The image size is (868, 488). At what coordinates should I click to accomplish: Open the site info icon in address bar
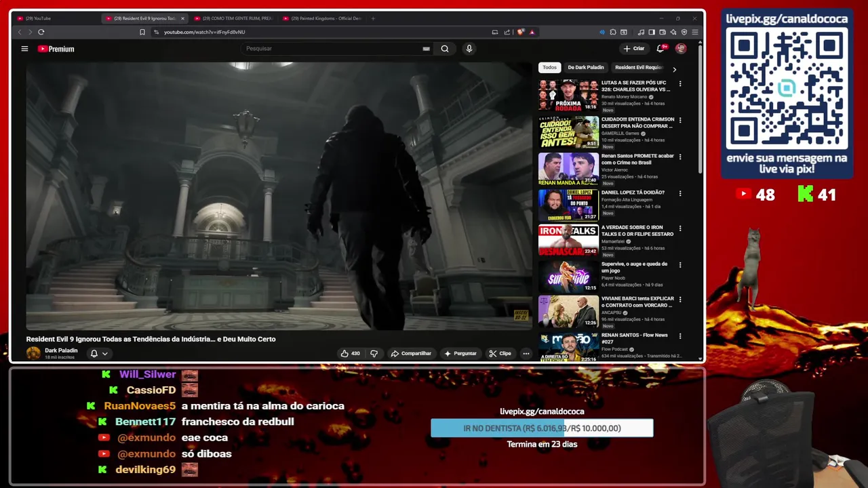[156, 32]
